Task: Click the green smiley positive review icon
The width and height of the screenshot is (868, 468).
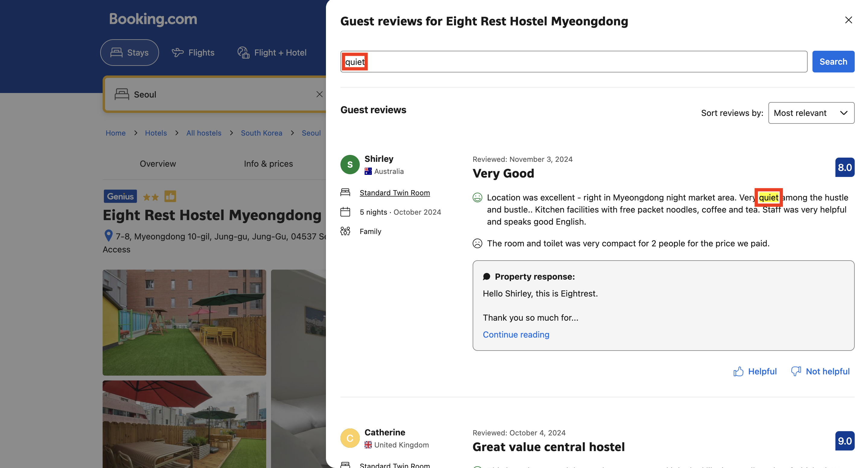Action: point(477,197)
